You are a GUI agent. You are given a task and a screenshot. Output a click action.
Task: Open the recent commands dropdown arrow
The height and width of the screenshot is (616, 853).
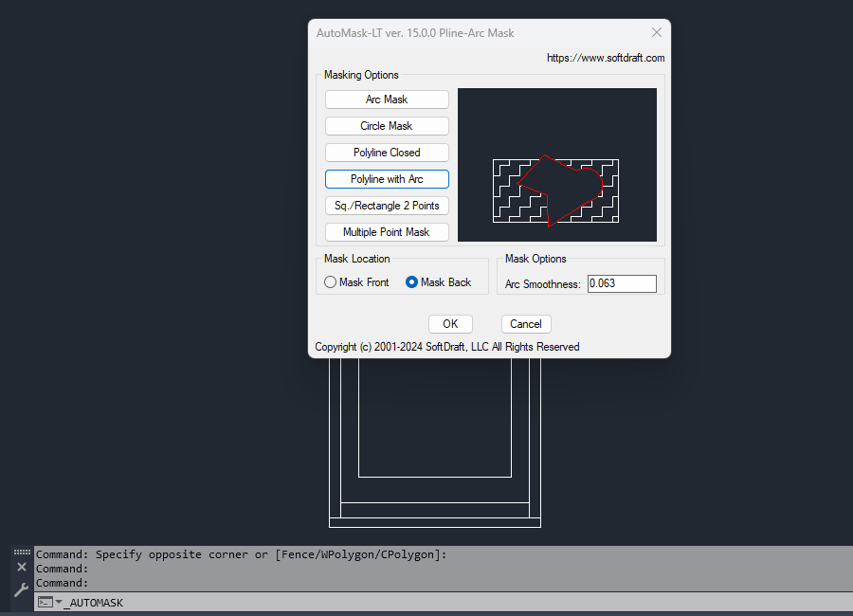(58, 602)
